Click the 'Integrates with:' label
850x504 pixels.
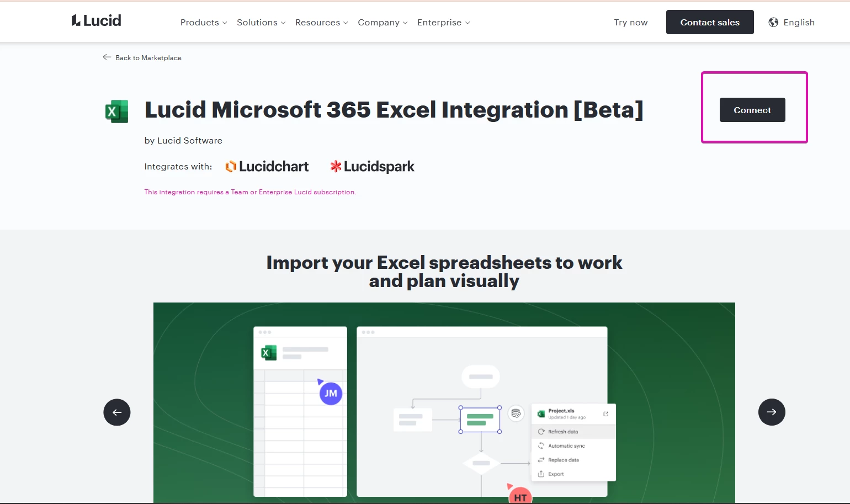tap(178, 167)
